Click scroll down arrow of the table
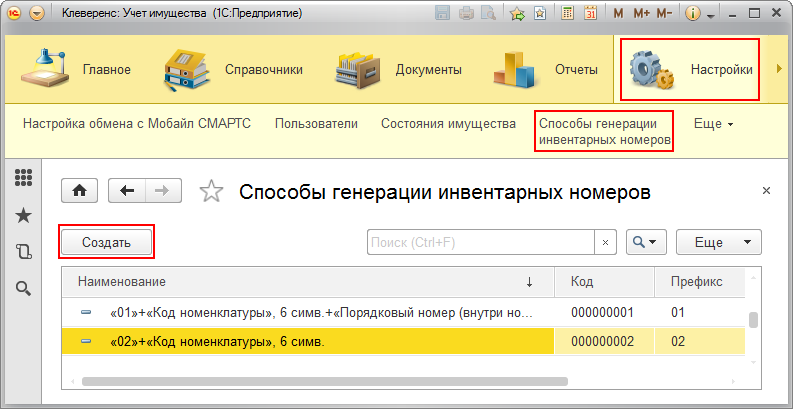Screen dimensions: 793x409 (754, 362)
